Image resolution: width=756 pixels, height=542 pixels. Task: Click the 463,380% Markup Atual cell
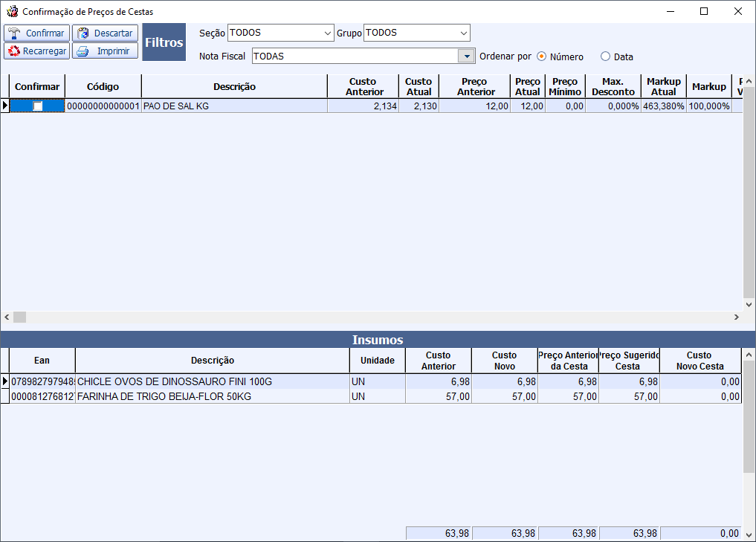click(663, 106)
